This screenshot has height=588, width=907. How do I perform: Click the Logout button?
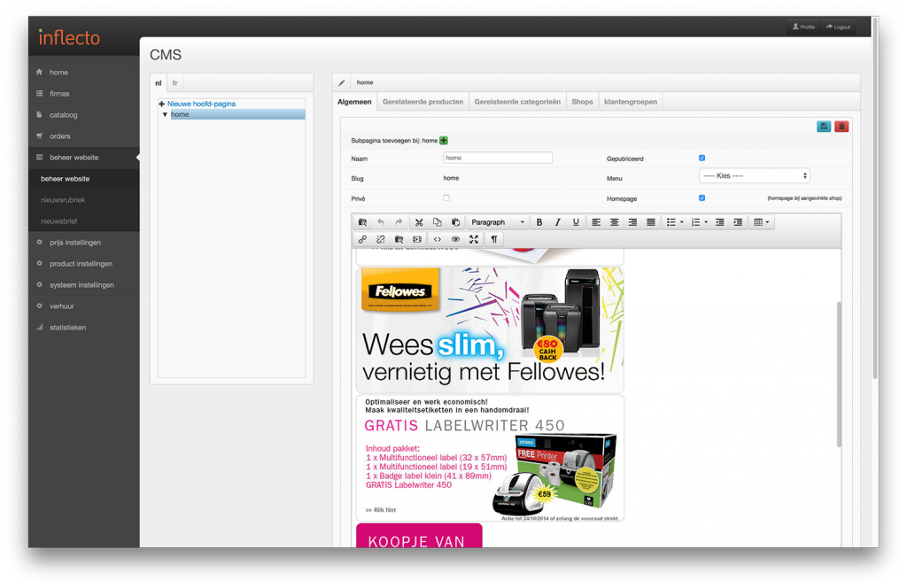[838, 27]
